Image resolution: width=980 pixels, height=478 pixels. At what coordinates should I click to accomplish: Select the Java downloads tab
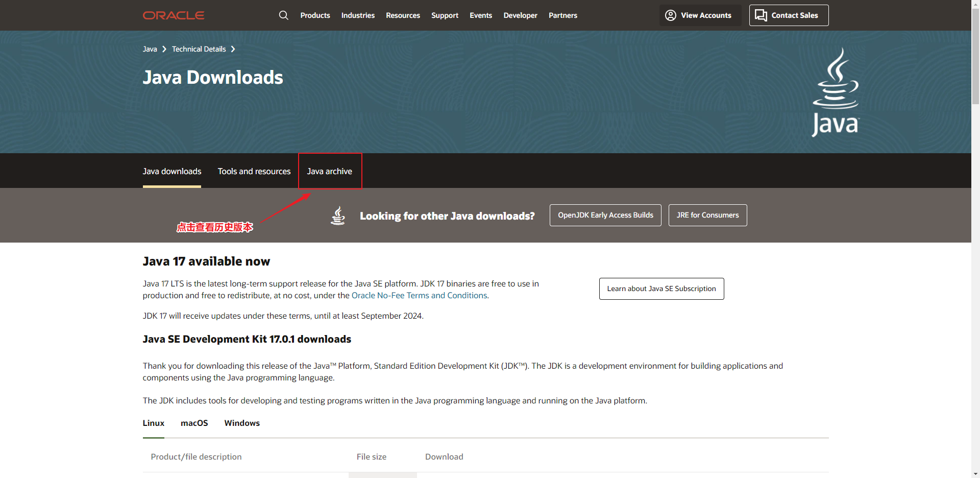172,171
